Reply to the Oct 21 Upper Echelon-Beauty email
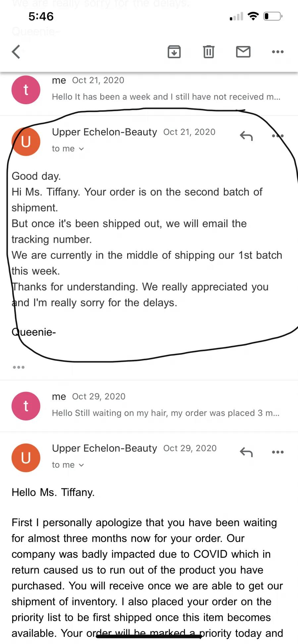This screenshot has width=298, height=644. click(246, 136)
